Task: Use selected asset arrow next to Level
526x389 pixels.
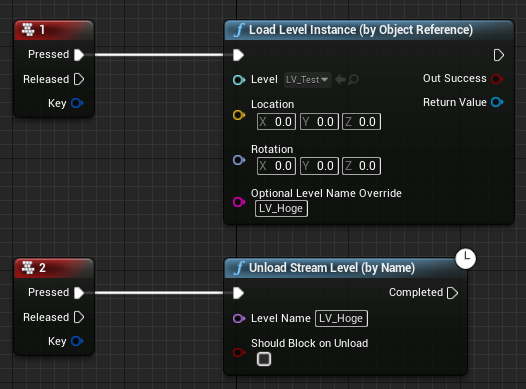Action: click(340, 80)
